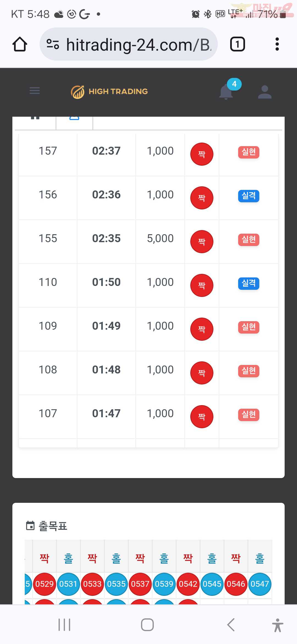
Task: Click the 실격 badge for round 156
Action: pyautogui.click(x=249, y=196)
